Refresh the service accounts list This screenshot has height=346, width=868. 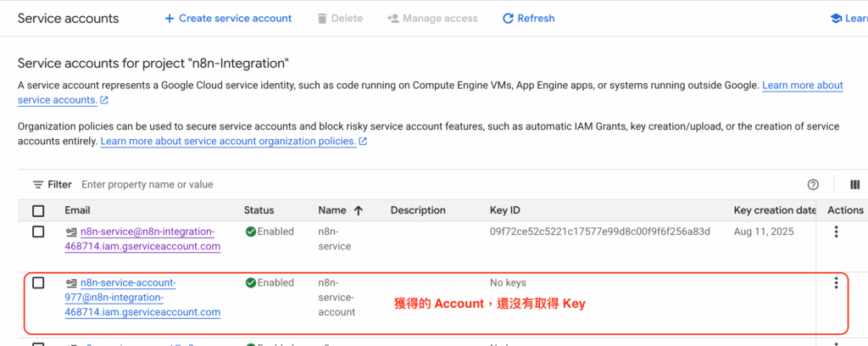(x=528, y=19)
